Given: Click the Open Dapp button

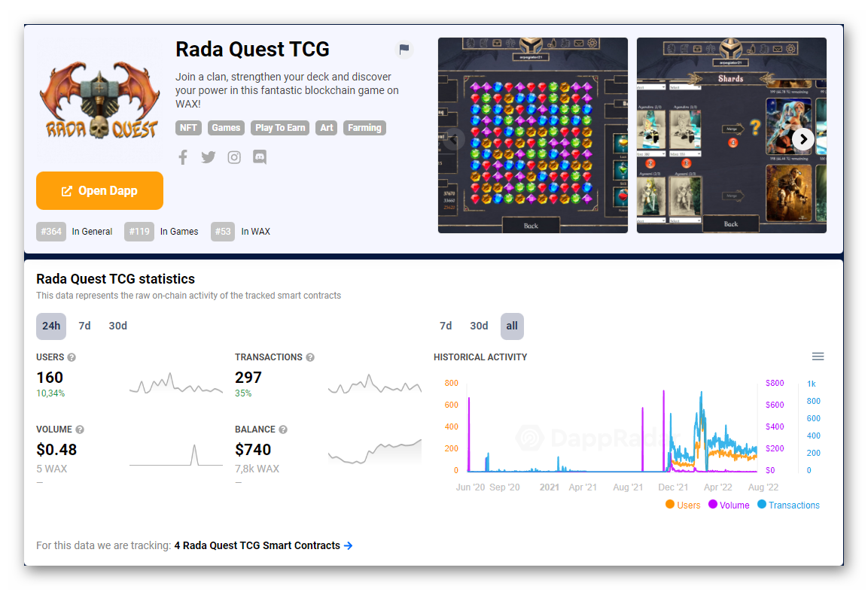Looking at the screenshot, I should (x=99, y=191).
